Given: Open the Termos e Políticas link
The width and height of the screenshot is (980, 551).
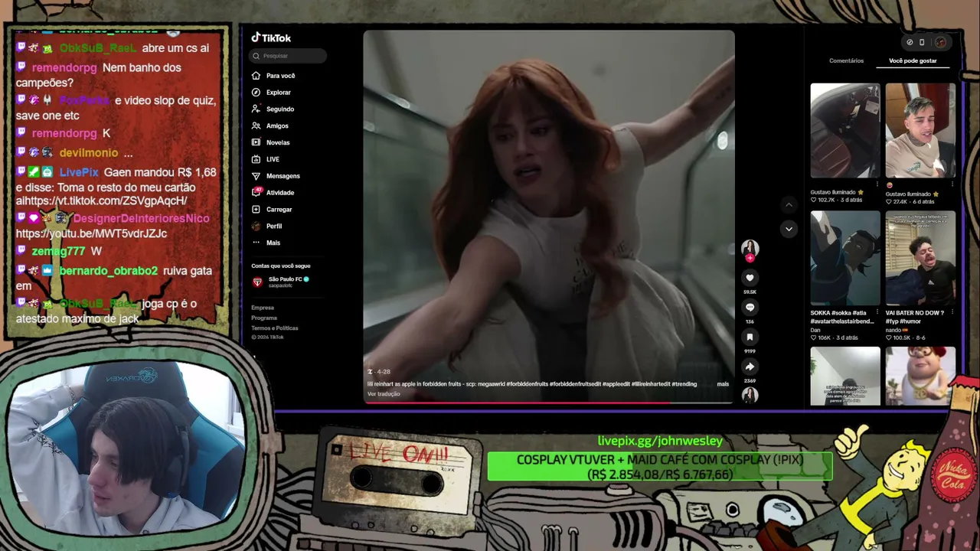Looking at the screenshot, I should click(x=275, y=328).
